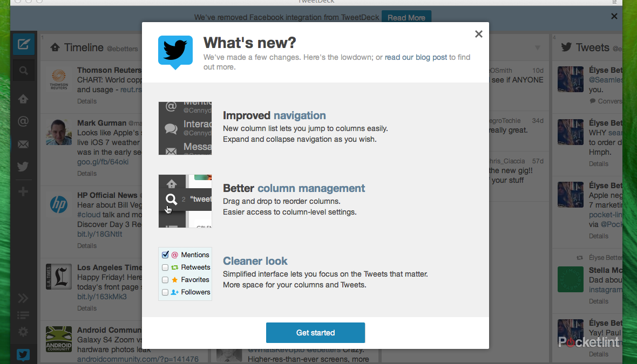Select the search icon in the sidebar
This screenshot has width=637, height=364.
(x=24, y=70)
